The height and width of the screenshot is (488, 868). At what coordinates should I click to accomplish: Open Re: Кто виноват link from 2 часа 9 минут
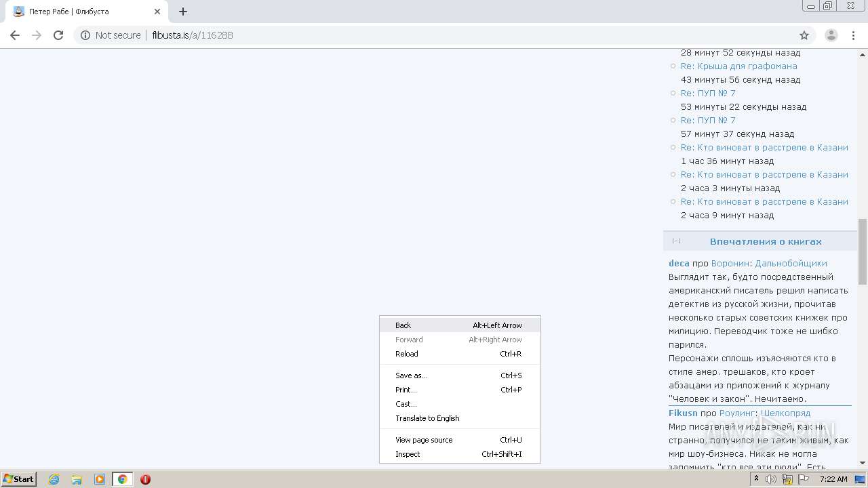(764, 201)
